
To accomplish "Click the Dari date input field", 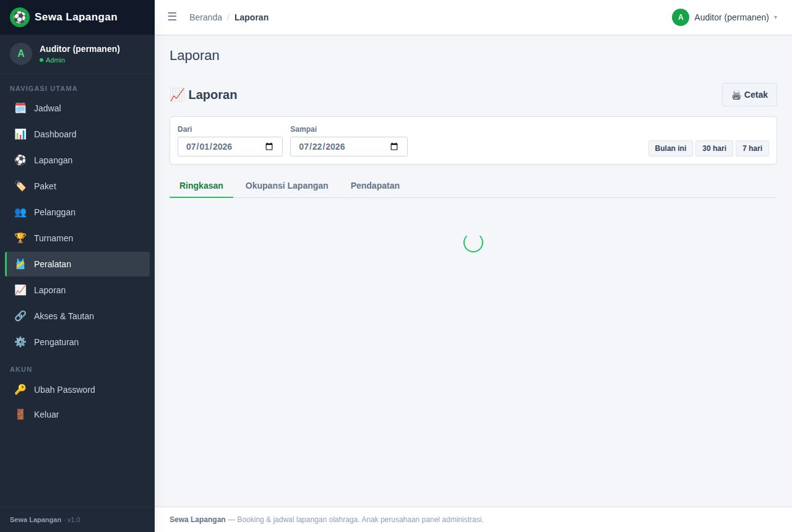I will [x=230, y=147].
